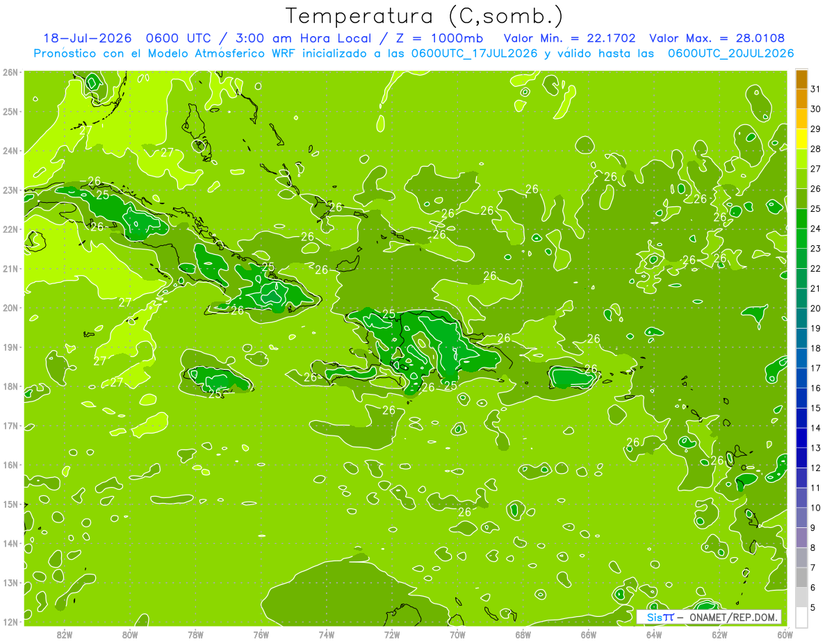Click the latitude label 15N

tap(10, 504)
